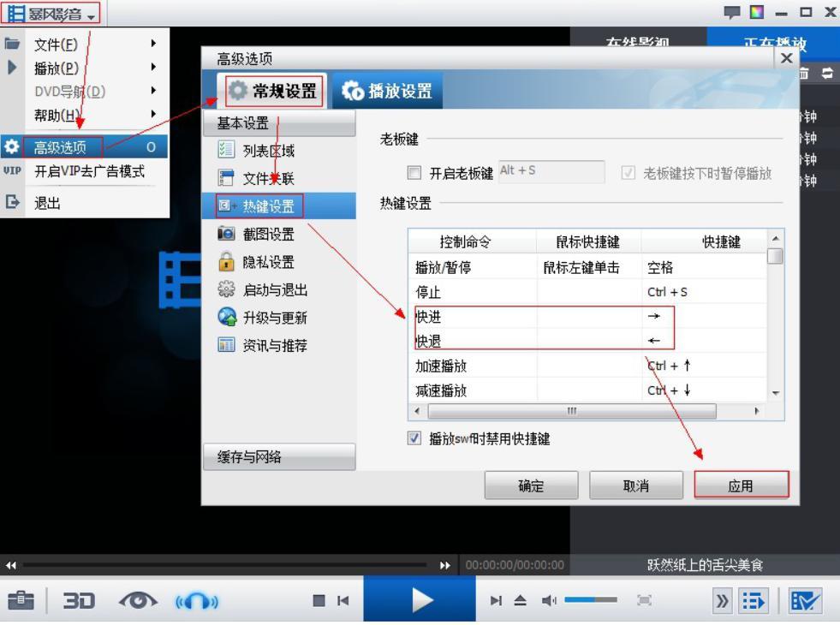840x625 pixels.
Task: Select the 减速播放 hotkey row
Action: click(587, 390)
